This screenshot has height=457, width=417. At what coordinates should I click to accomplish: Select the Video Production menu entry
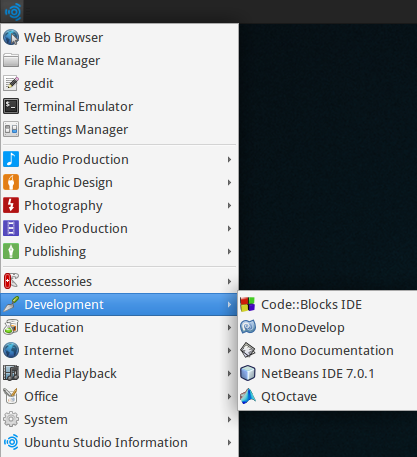pyautogui.click(x=119, y=229)
